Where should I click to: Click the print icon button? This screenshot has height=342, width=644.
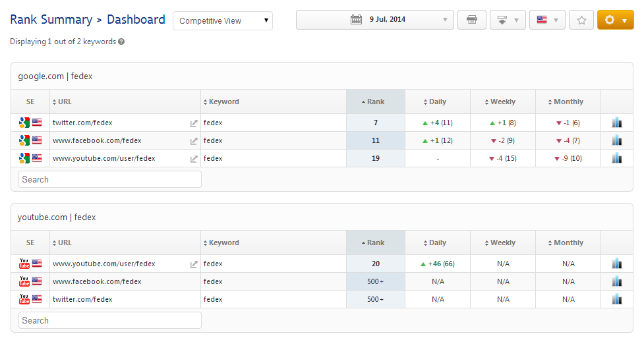tap(472, 20)
